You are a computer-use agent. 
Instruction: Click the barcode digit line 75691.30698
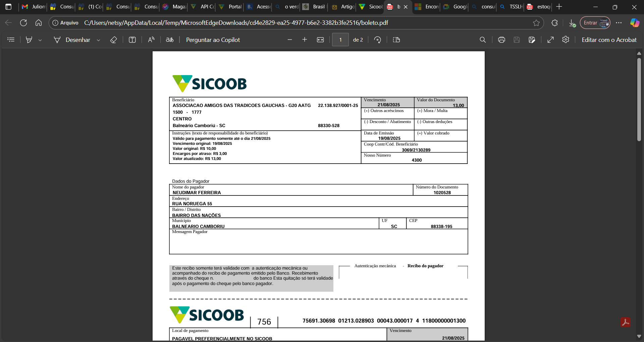pos(384,321)
